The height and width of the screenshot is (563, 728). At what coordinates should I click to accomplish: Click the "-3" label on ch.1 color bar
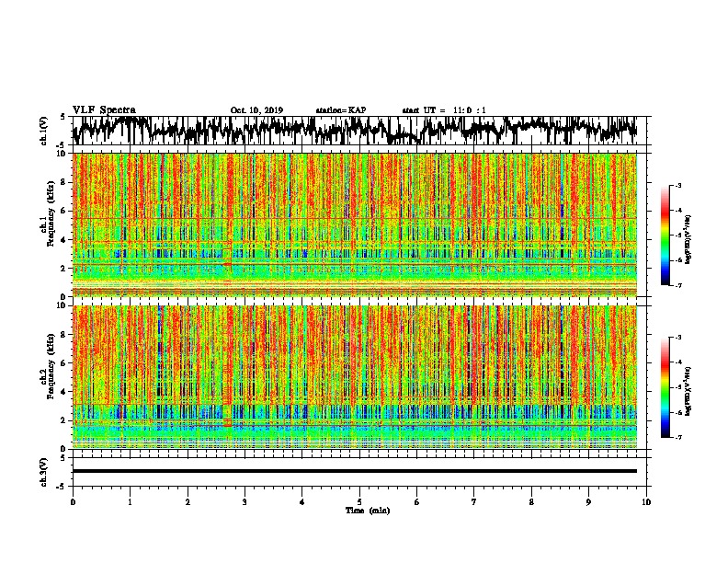coord(677,185)
